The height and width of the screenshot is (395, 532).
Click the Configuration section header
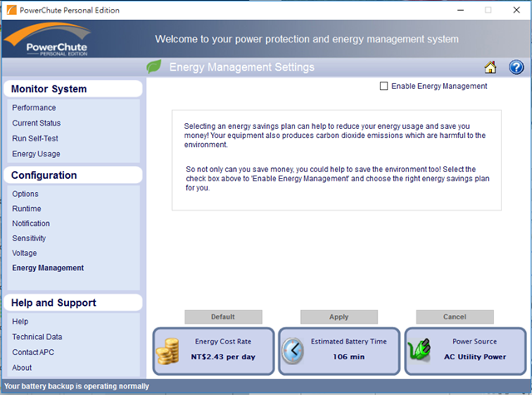73,175
